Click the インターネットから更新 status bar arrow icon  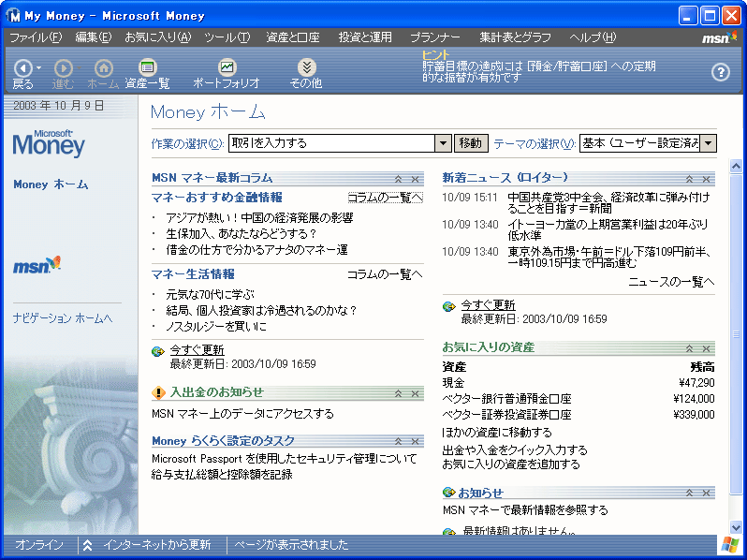tap(87, 545)
